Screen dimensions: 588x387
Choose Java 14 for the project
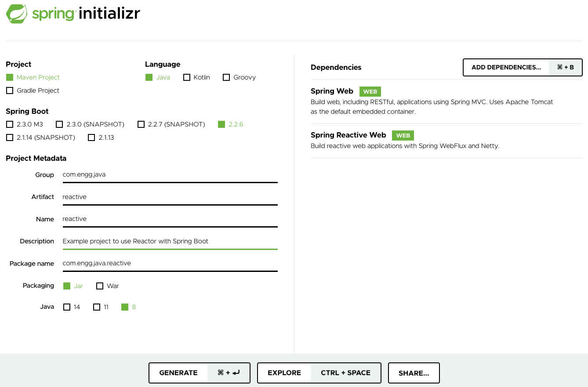(67, 307)
